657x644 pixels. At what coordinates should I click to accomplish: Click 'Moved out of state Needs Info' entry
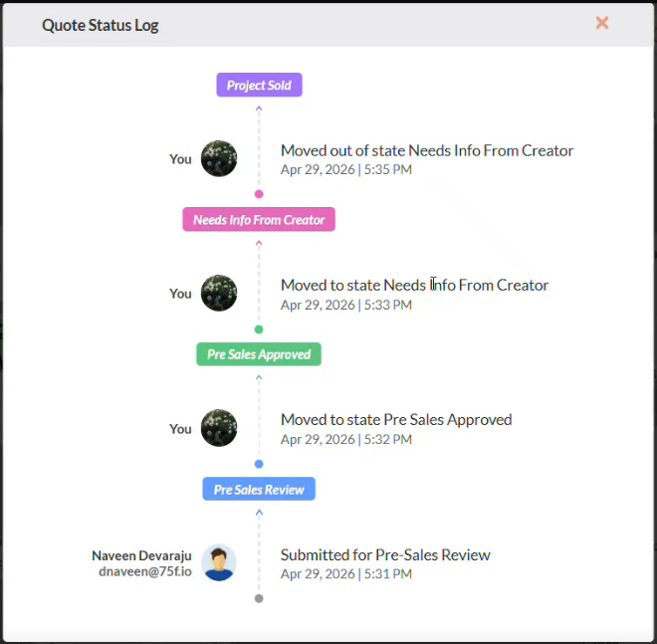(426, 150)
